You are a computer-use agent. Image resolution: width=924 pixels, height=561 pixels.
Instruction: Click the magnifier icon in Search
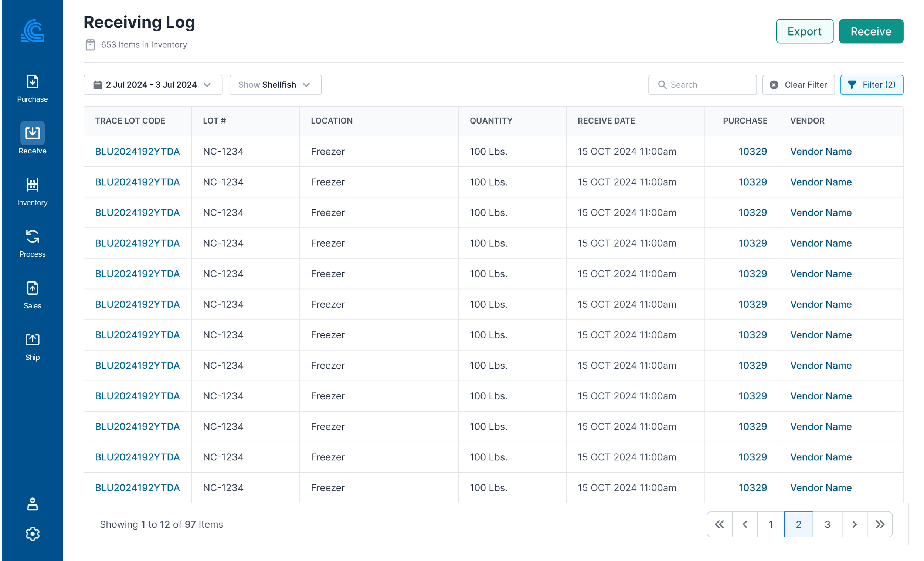click(x=662, y=85)
